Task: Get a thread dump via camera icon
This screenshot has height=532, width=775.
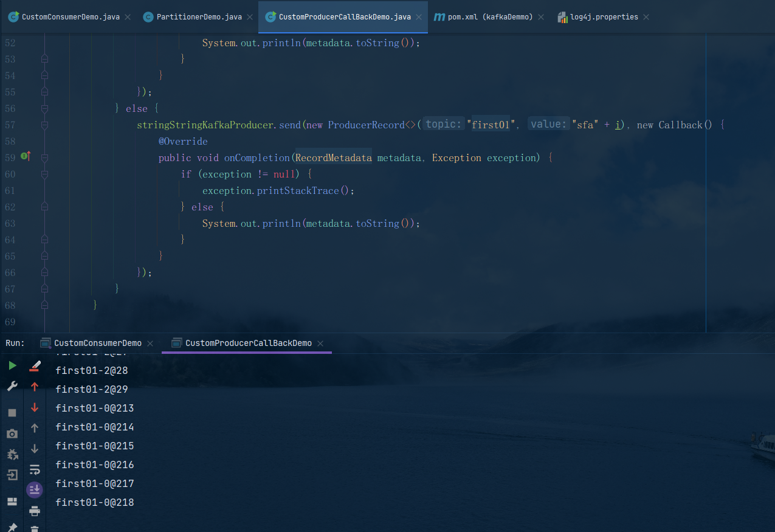Action: (x=12, y=434)
